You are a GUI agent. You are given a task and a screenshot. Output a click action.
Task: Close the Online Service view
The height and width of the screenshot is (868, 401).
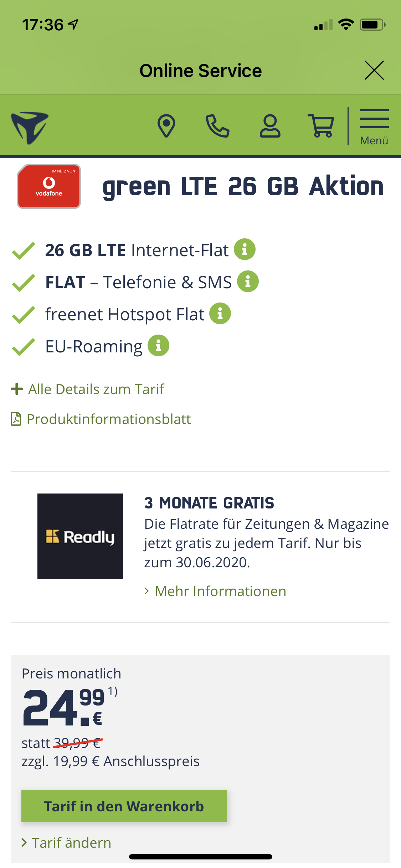pyautogui.click(x=374, y=70)
